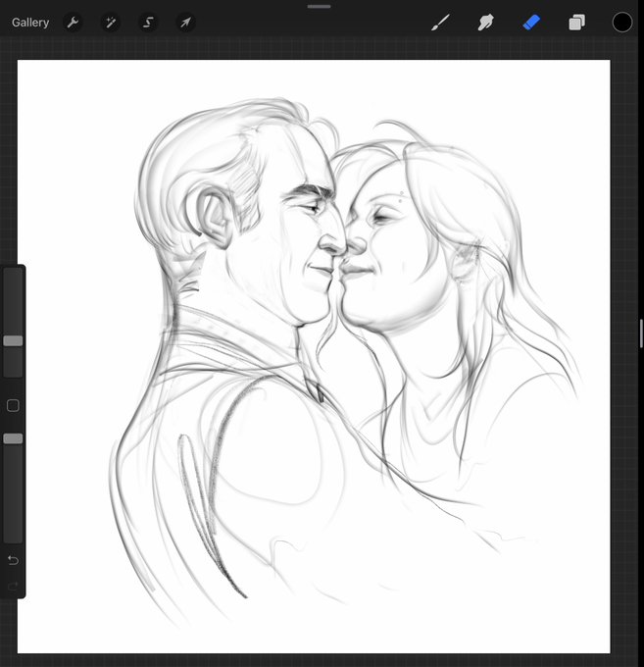This screenshot has width=644, height=667.
Task: Click the right edge scroll handle
Action: 641,333
